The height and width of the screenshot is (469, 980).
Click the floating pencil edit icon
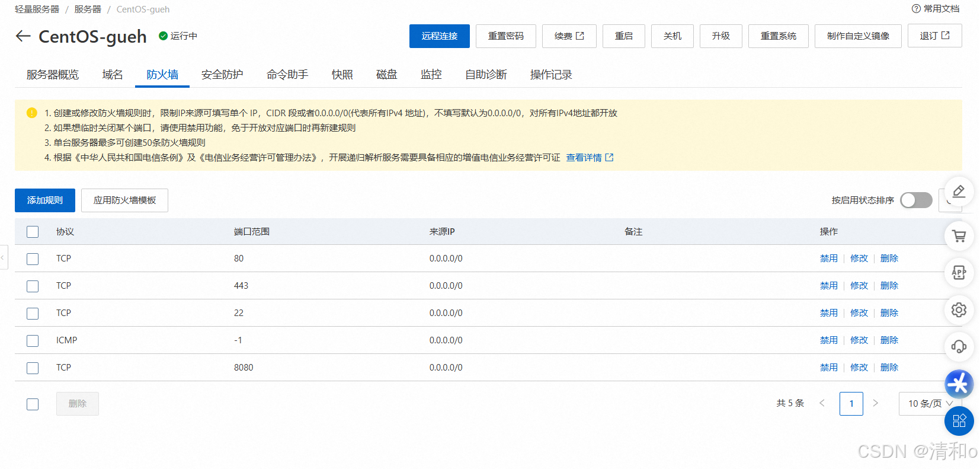(959, 192)
